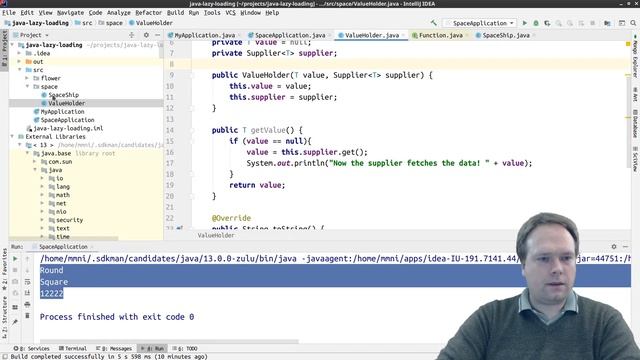Click the Stop icon in Run panel
The height and width of the screenshot is (360, 640).
tap(15, 270)
